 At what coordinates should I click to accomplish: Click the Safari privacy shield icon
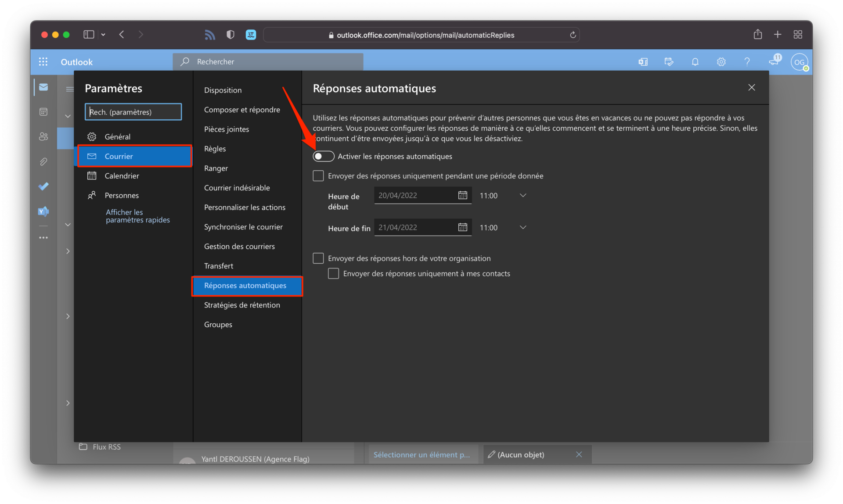231,35
